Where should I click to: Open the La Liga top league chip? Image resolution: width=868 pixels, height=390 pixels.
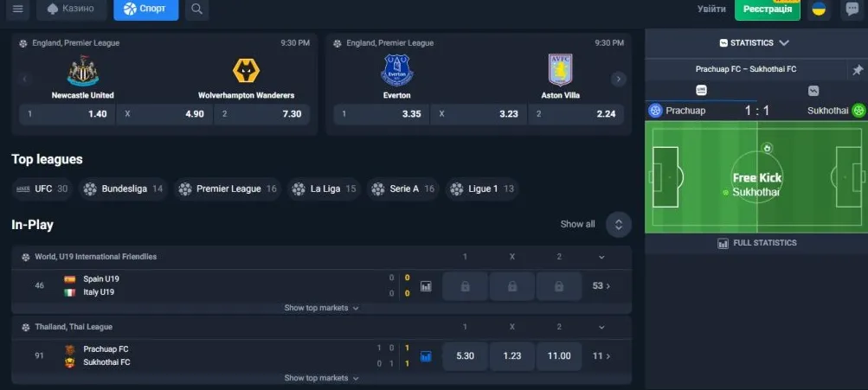point(324,189)
